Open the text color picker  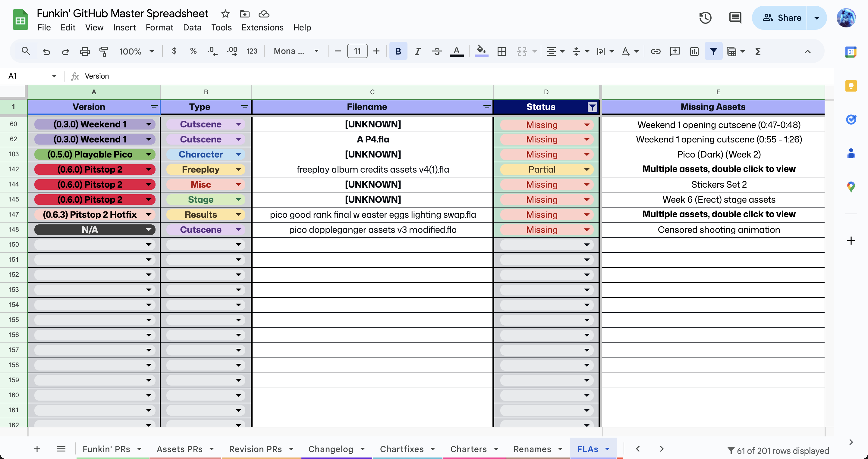coord(457,51)
